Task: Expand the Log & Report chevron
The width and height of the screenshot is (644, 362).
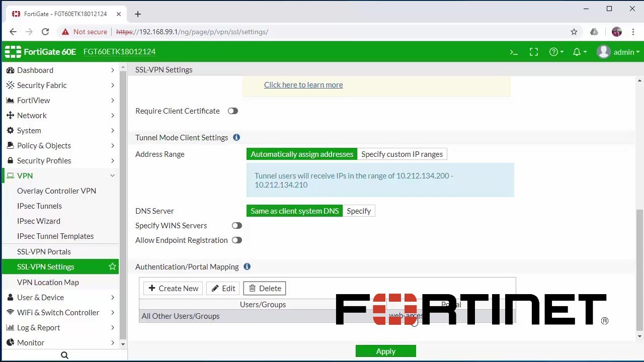Action: click(x=113, y=328)
